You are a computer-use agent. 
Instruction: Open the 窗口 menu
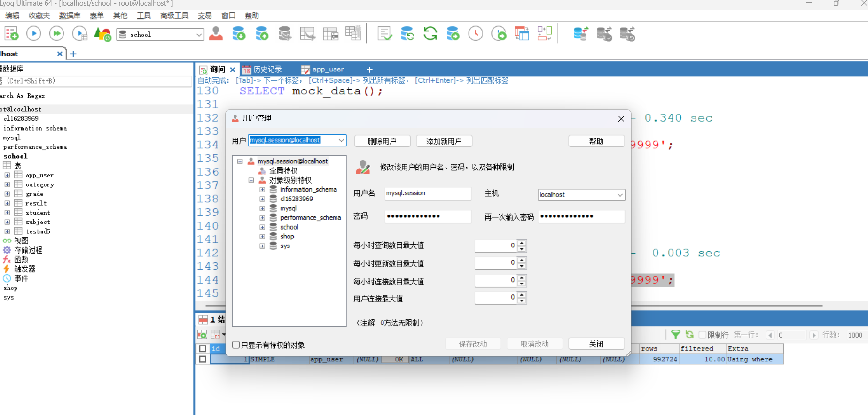(x=228, y=15)
